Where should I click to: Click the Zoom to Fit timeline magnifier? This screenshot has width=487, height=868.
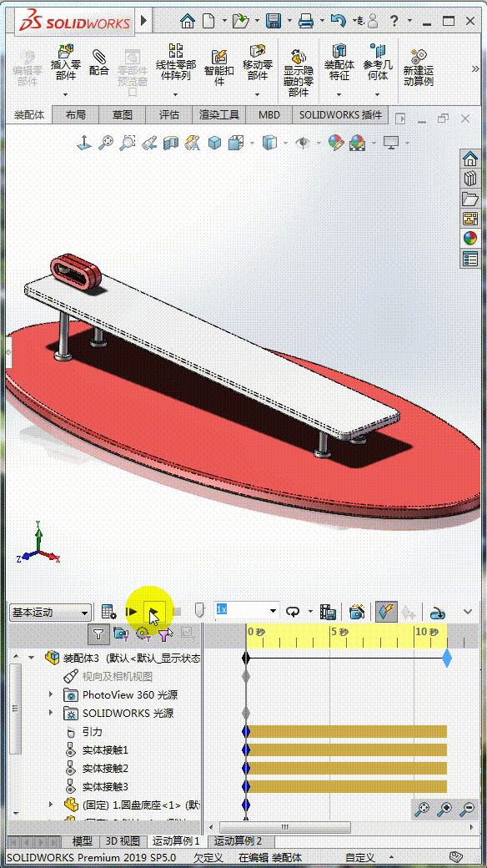[422, 810]
